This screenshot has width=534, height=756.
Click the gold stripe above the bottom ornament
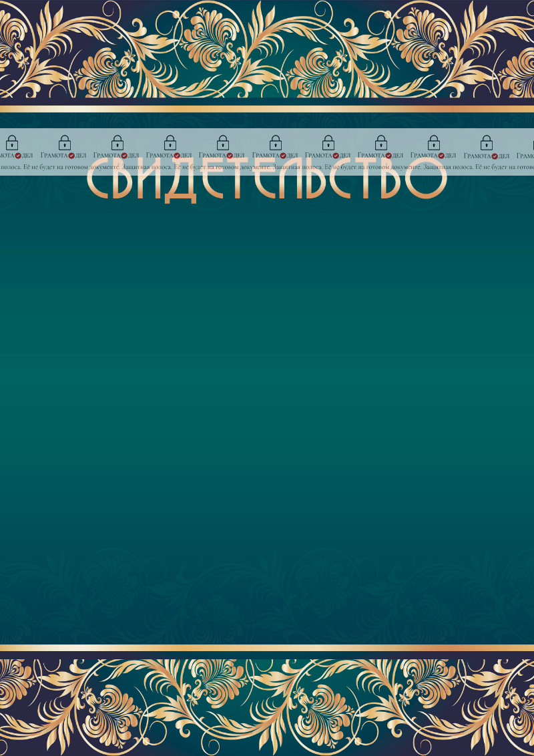pos(267,648)
